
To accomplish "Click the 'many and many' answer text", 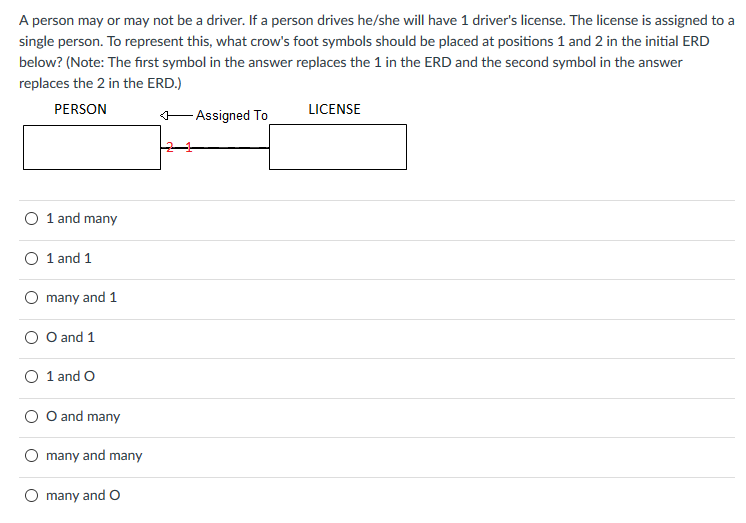I will pos(94,455).
